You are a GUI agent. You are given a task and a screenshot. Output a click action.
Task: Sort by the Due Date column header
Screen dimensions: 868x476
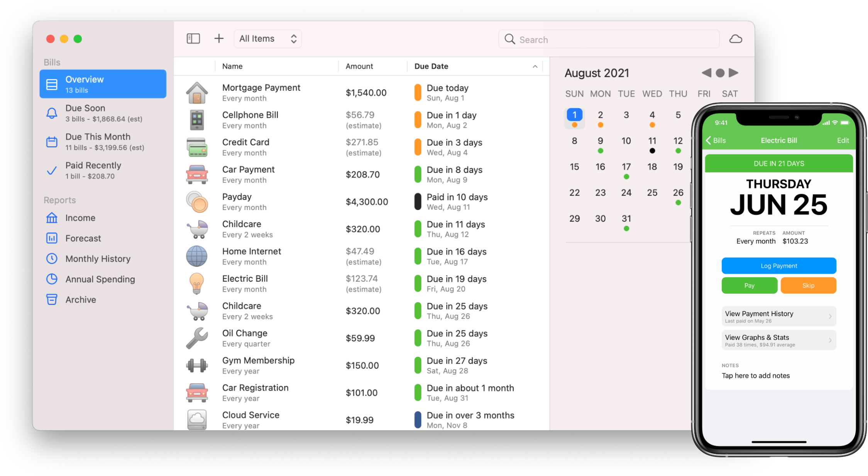[475, 66]
